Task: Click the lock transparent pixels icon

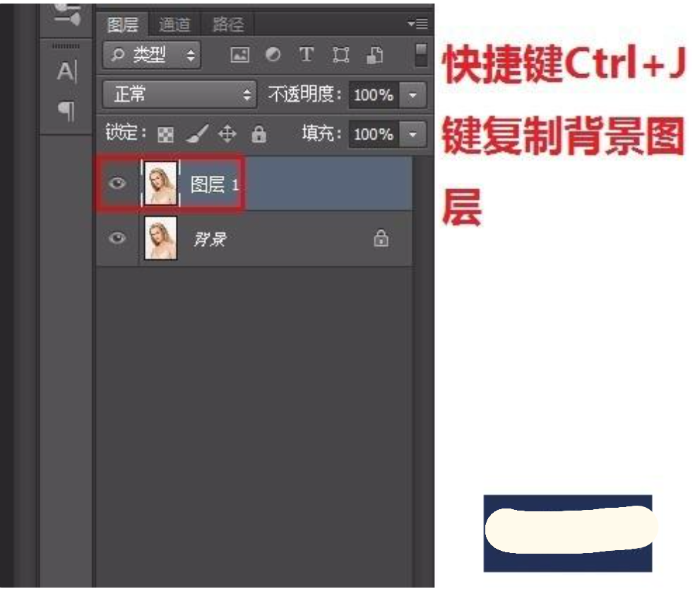Action: [x=166, y=134]
